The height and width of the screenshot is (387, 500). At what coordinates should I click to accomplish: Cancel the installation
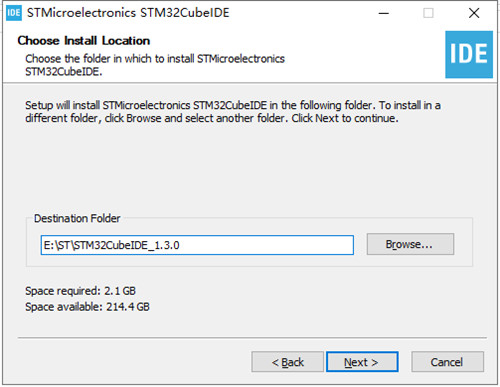447,362
